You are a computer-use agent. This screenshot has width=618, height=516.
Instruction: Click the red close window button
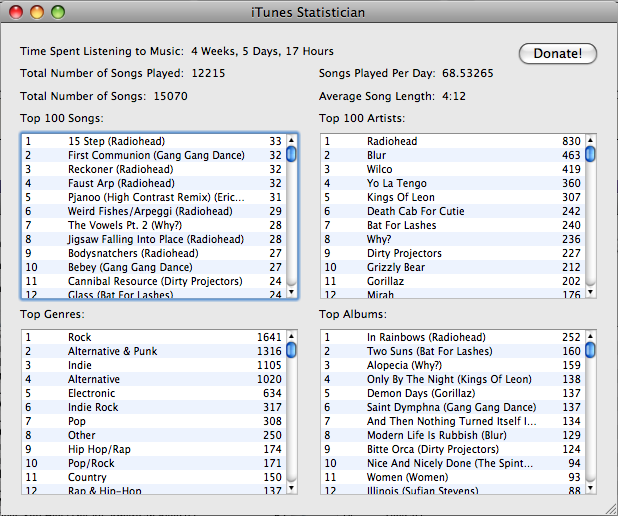tap(16, 12)
